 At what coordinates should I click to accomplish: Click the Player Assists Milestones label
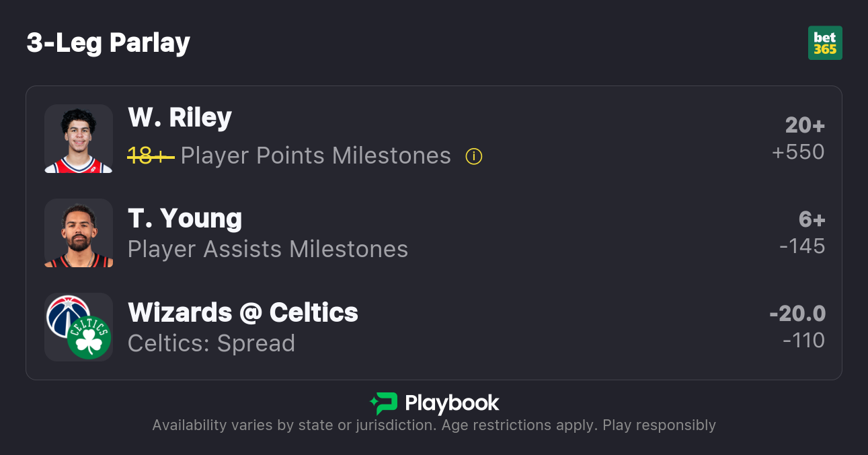coord(268,249)
